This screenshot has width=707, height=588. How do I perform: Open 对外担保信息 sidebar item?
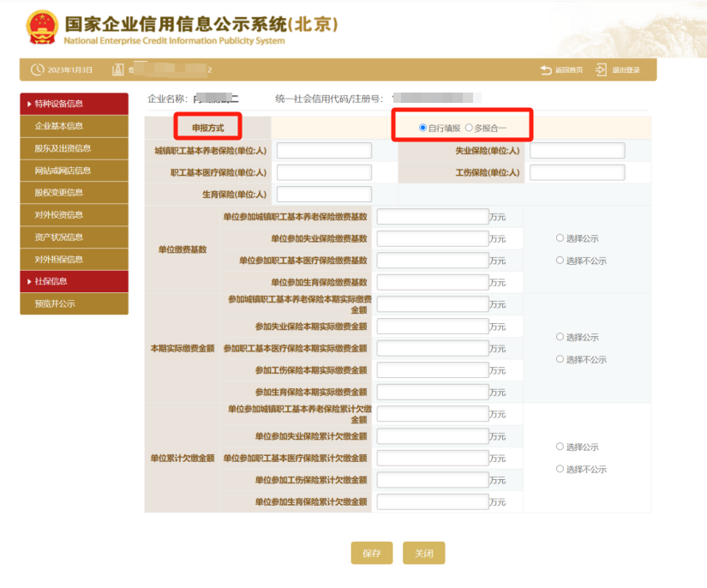(74, 259)
